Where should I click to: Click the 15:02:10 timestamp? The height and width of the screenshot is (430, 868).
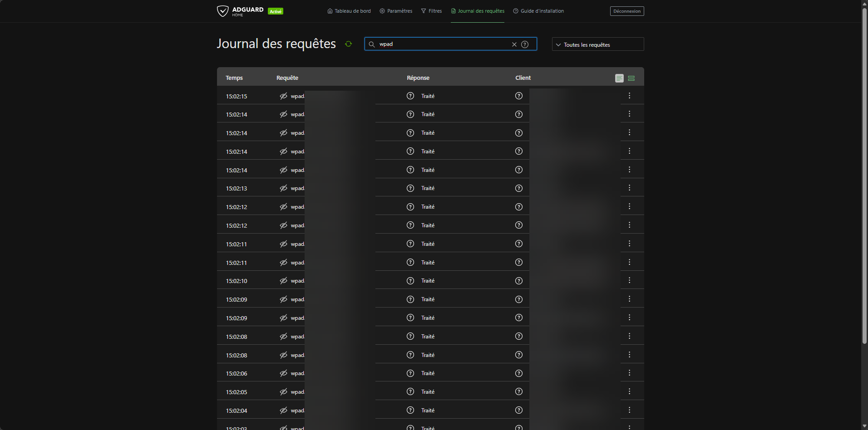pyautogui.click(x=237, y=281)
